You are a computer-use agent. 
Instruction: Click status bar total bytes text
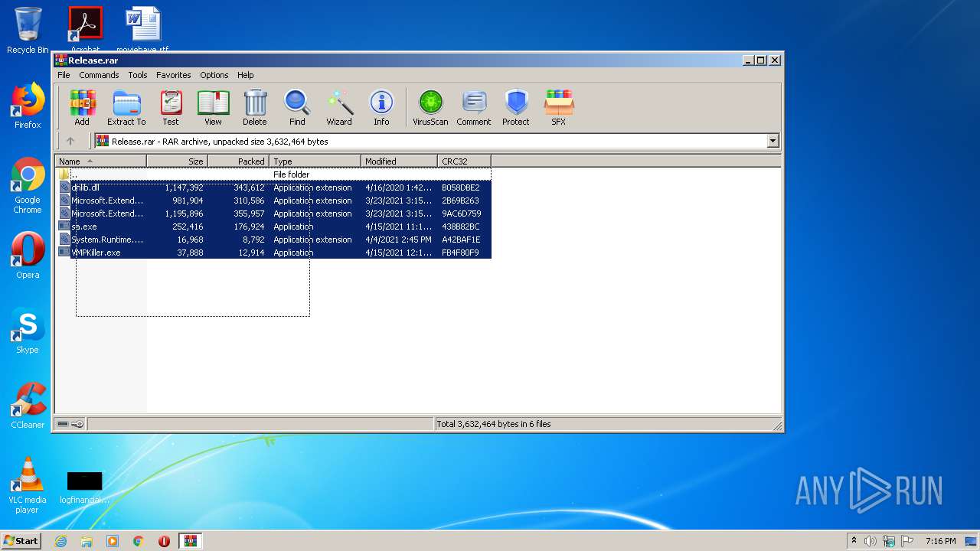(494, 424)
